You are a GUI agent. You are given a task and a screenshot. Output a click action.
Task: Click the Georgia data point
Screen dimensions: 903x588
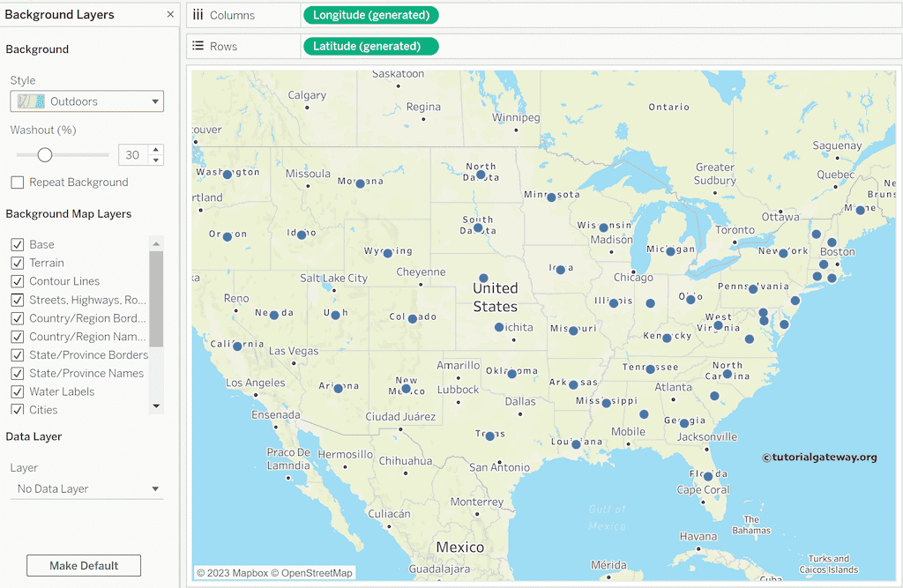click(684, 423)
